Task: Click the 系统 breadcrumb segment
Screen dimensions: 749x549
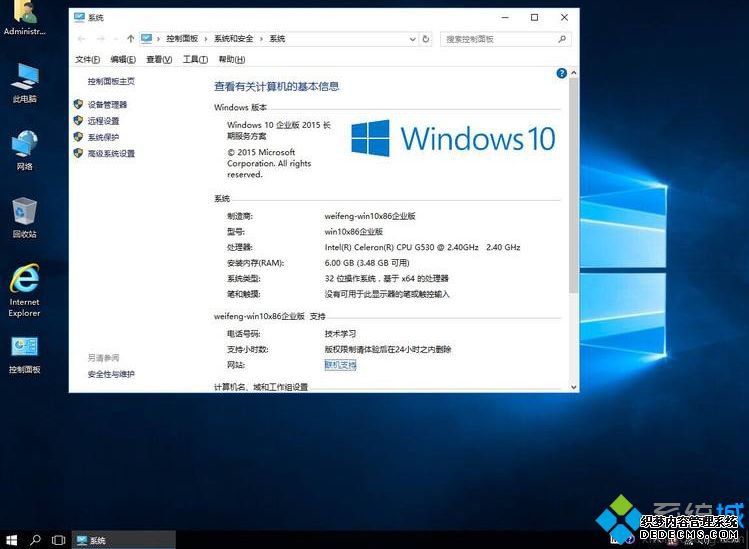Action: tap(277, 39)
